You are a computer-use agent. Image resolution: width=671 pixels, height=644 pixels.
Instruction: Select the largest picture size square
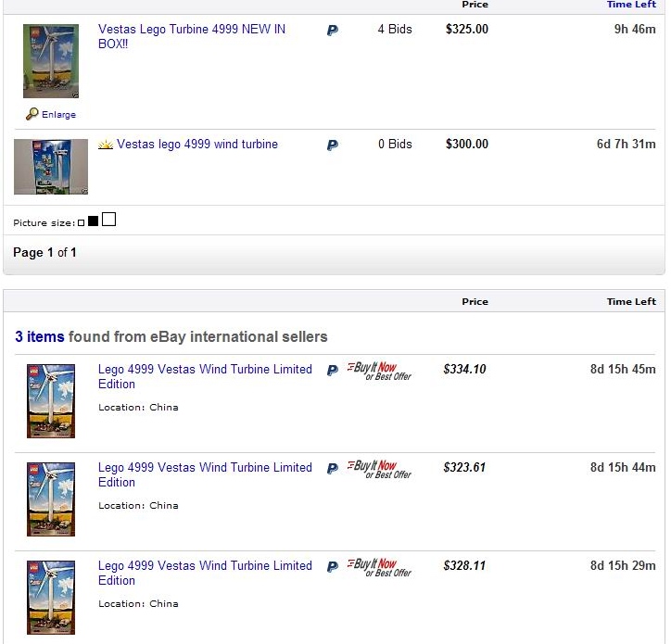[108, 219]
